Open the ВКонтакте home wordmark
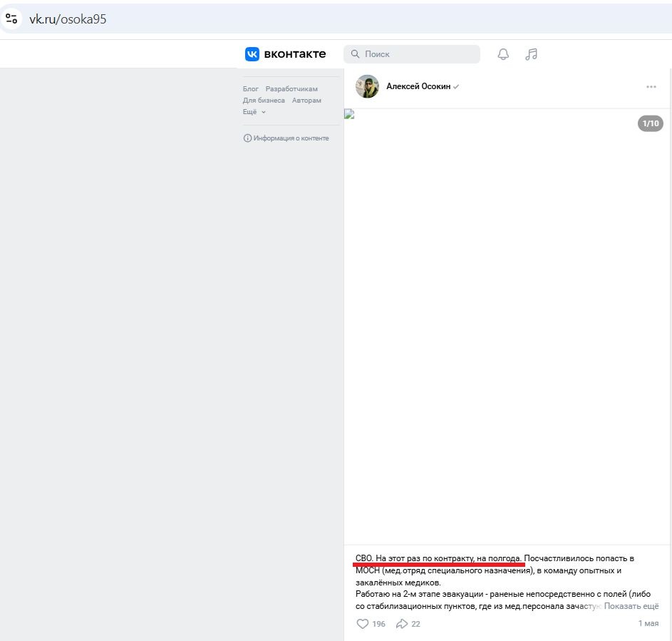Screen dimensions: 672x641 [295, 54]
